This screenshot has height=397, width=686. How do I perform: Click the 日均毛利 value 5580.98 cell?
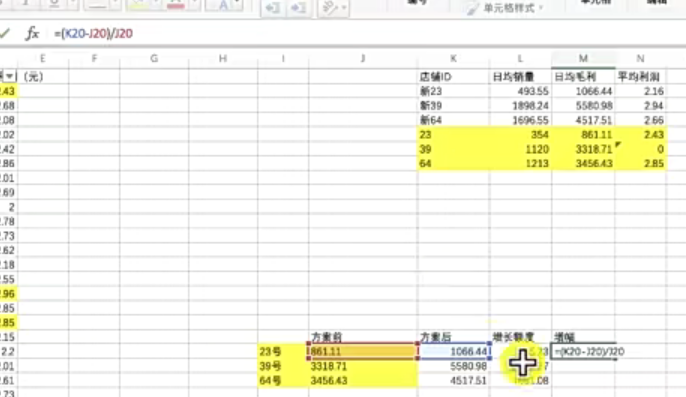[583, 105]
